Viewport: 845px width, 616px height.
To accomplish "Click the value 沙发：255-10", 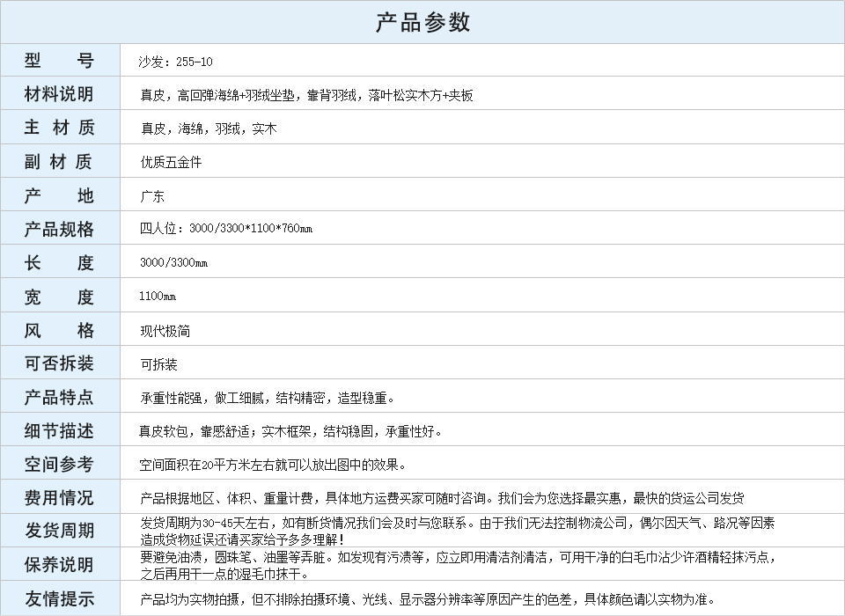I will [x=176, y=62].
